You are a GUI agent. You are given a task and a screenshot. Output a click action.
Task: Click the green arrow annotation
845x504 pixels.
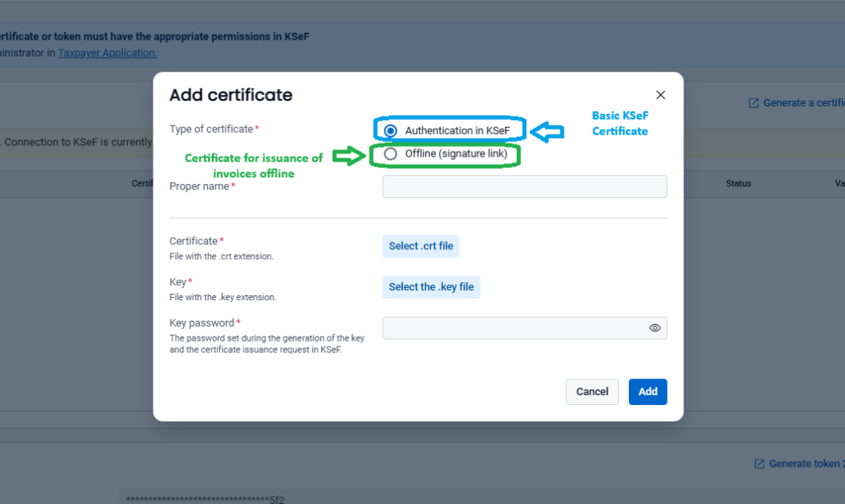349,155
